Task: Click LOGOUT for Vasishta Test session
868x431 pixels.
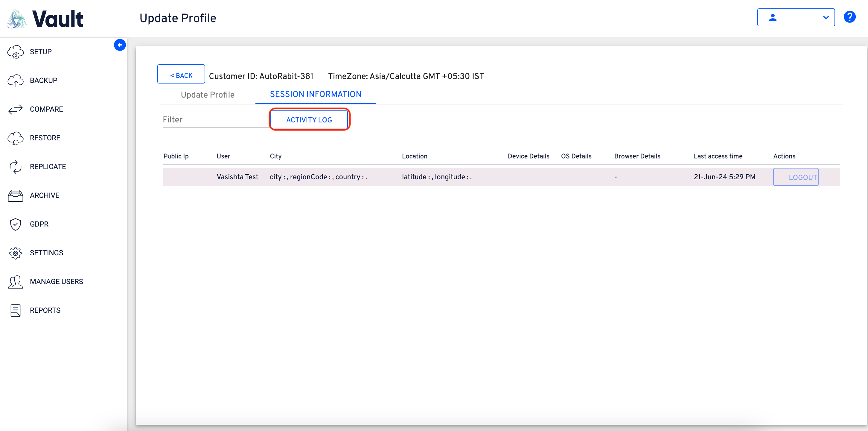Action: pos(796,177)
